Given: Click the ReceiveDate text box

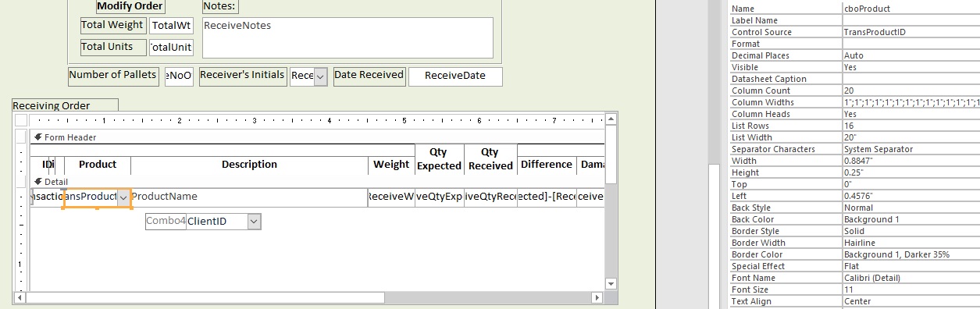Looking at the screenshot, I should (455, 76).
